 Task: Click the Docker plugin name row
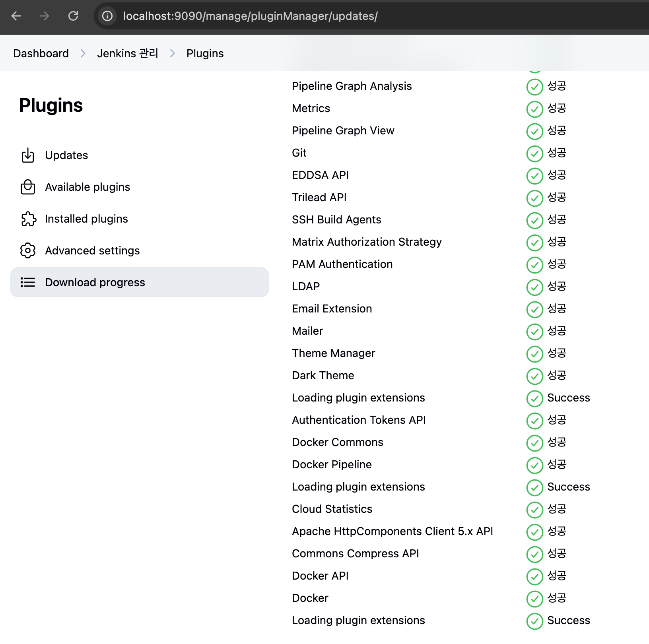310,598
